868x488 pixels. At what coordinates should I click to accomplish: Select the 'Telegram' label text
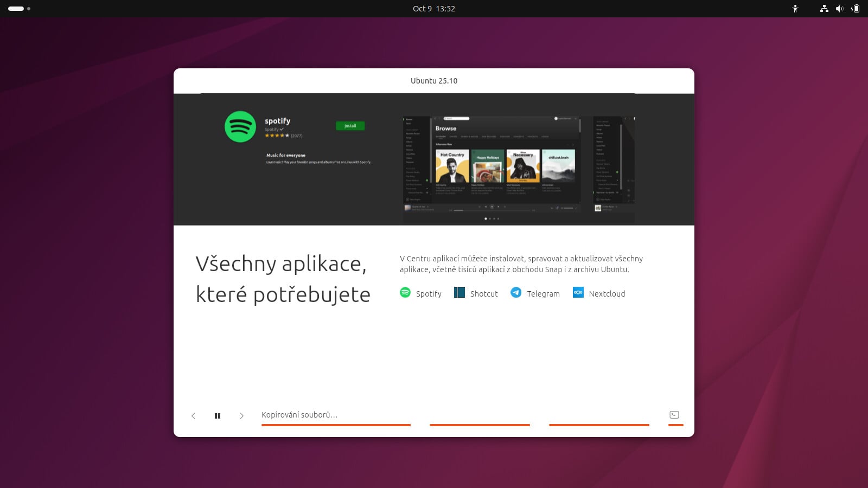(x=543, y=294)
